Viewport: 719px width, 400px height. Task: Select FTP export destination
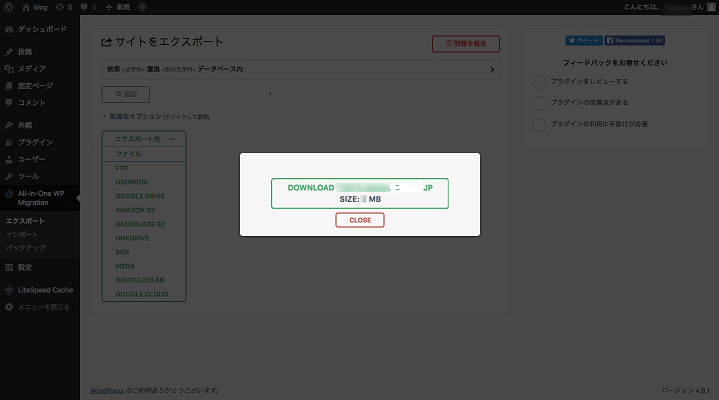click(x=122, y=168)
